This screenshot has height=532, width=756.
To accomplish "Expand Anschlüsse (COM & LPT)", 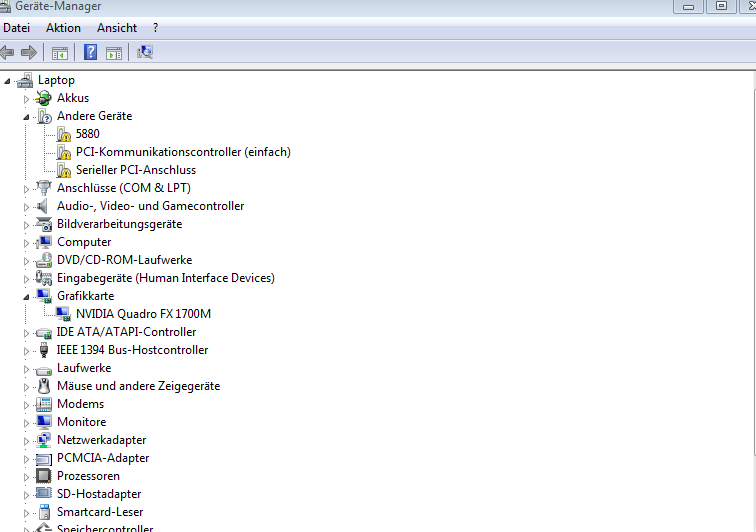I will pyautogui.click(x=27, y=189).
